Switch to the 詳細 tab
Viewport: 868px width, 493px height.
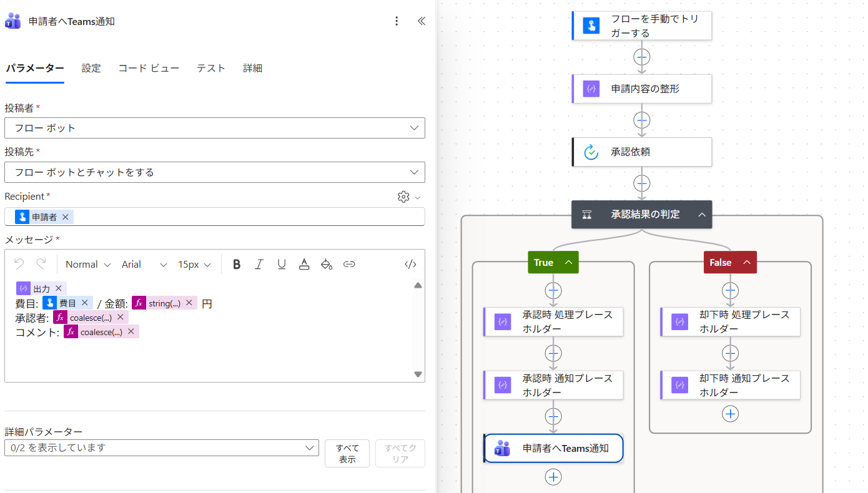(253, 69)
